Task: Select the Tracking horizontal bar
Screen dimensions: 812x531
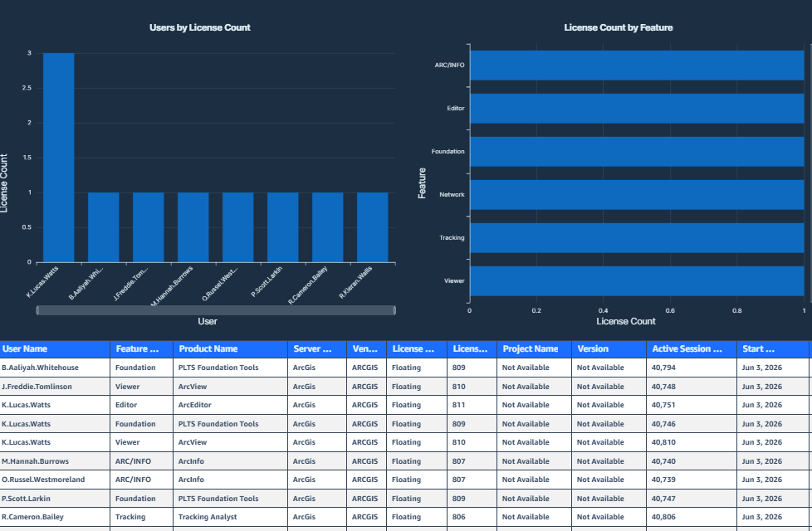Action: click(637, 238)
